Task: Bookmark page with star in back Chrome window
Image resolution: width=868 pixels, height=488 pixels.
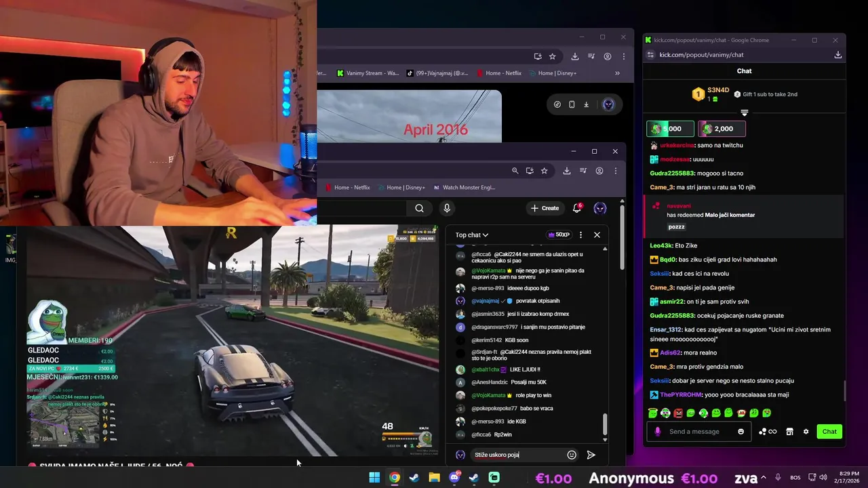Action: [x=552, y=56]
